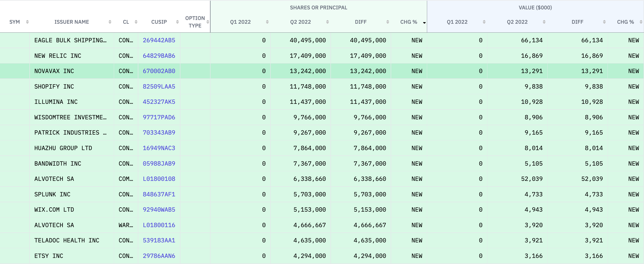Open CUSIP link 269442AB5
Screen dimensions: 644x264
click(159, 40)
